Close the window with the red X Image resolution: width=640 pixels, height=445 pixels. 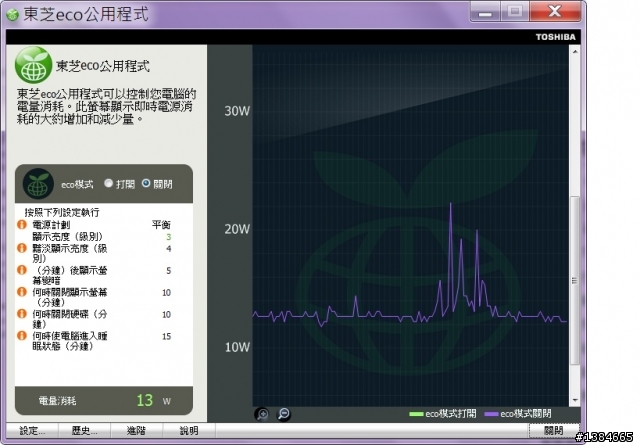tap(555, 11)
